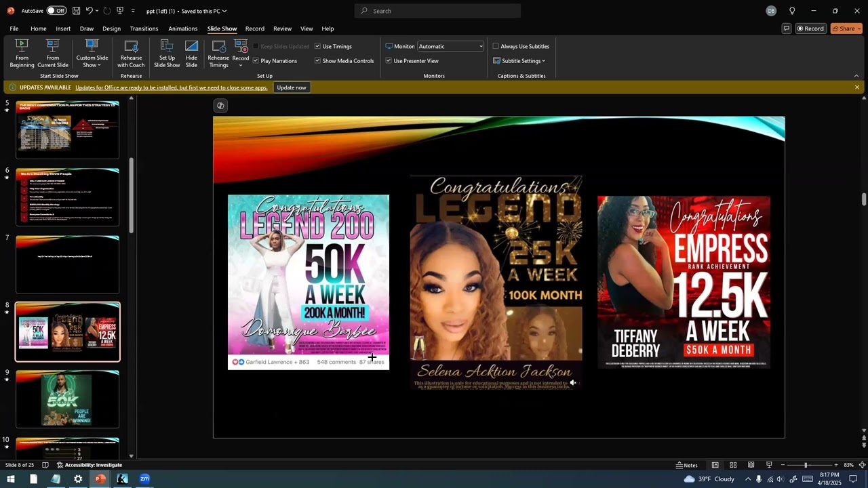Switch to the Insert tab

click(x=63, y=28)
